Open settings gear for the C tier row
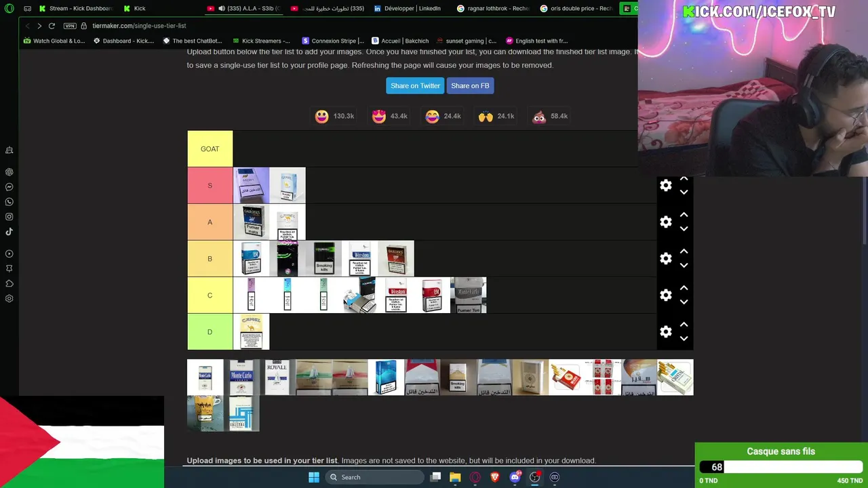The height and width of the screenshot is (488, 868). [666, 296]
